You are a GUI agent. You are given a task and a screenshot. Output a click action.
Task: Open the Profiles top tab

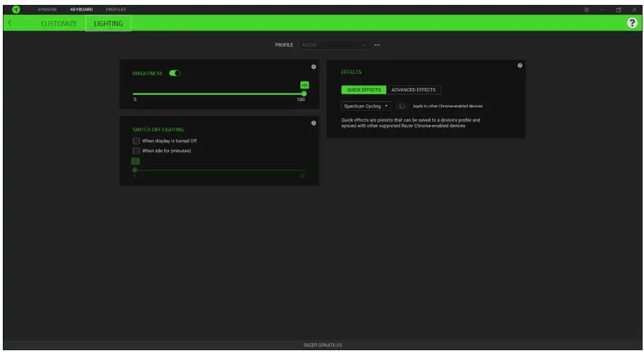(116, 10)
